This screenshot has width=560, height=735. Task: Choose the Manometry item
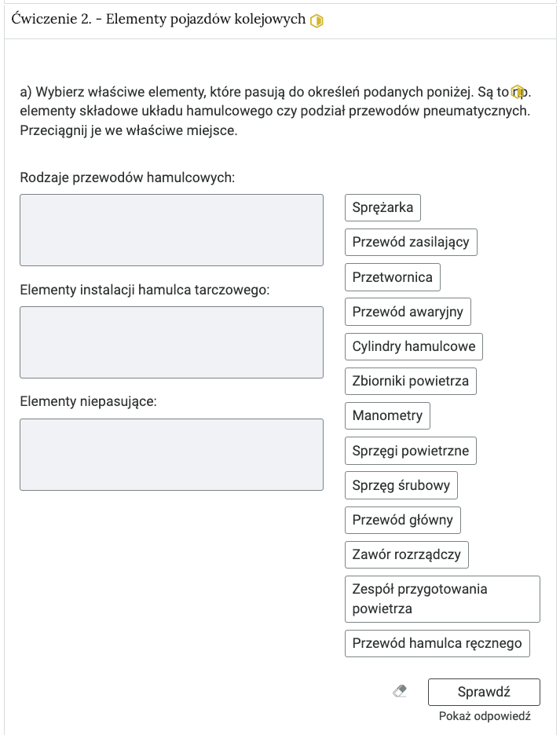pos(387,415)
